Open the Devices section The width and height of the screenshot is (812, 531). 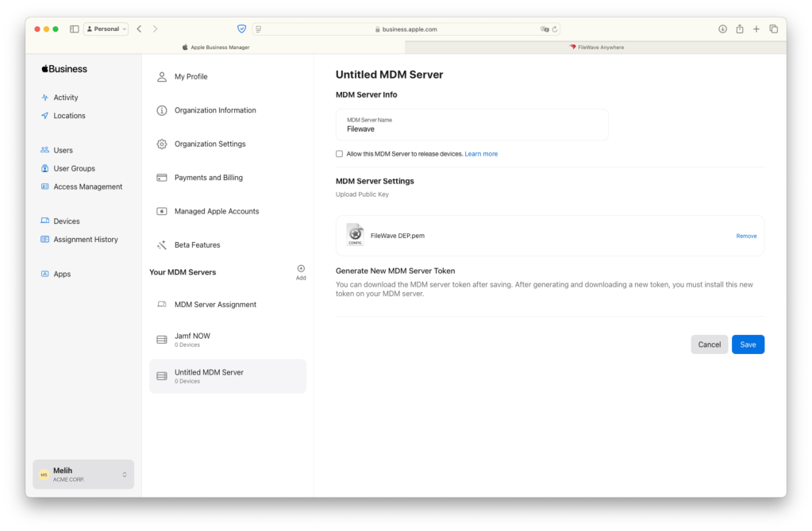click(x=66, y=221)
